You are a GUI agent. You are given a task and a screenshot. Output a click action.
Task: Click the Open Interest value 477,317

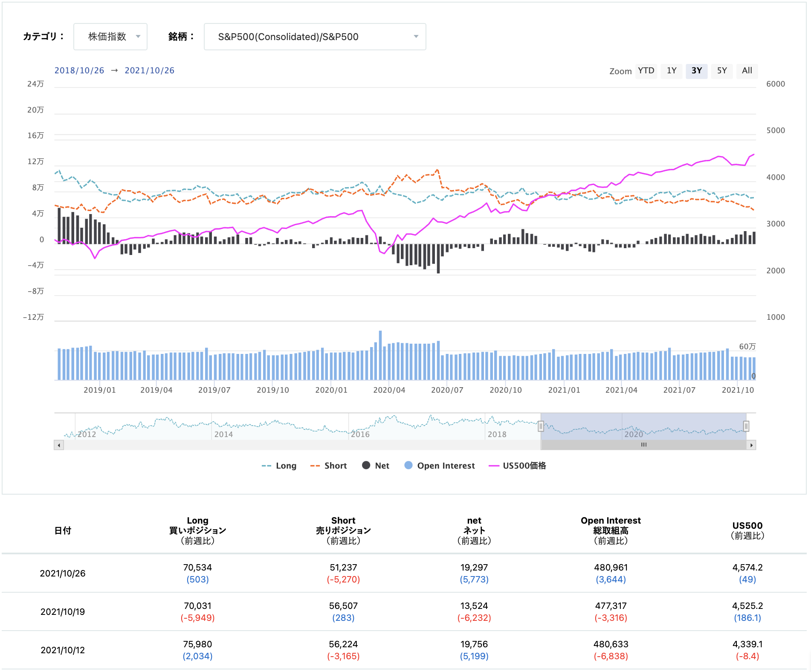[x=611, y=606]
